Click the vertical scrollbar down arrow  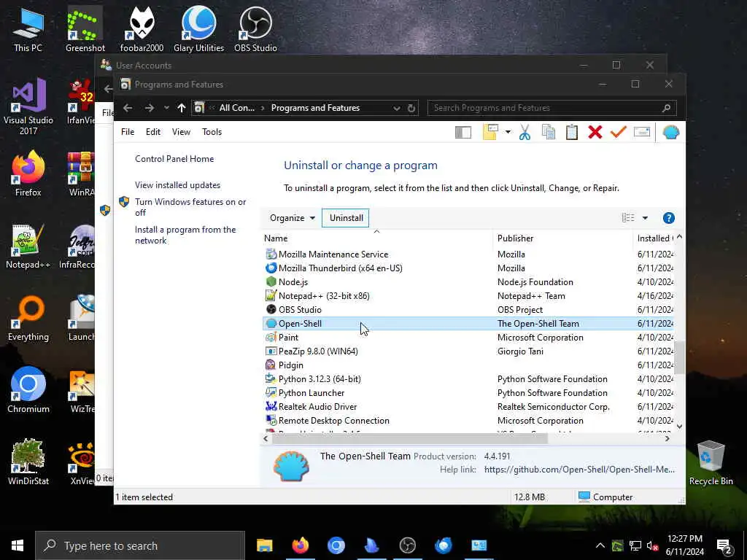pos(679,426)
